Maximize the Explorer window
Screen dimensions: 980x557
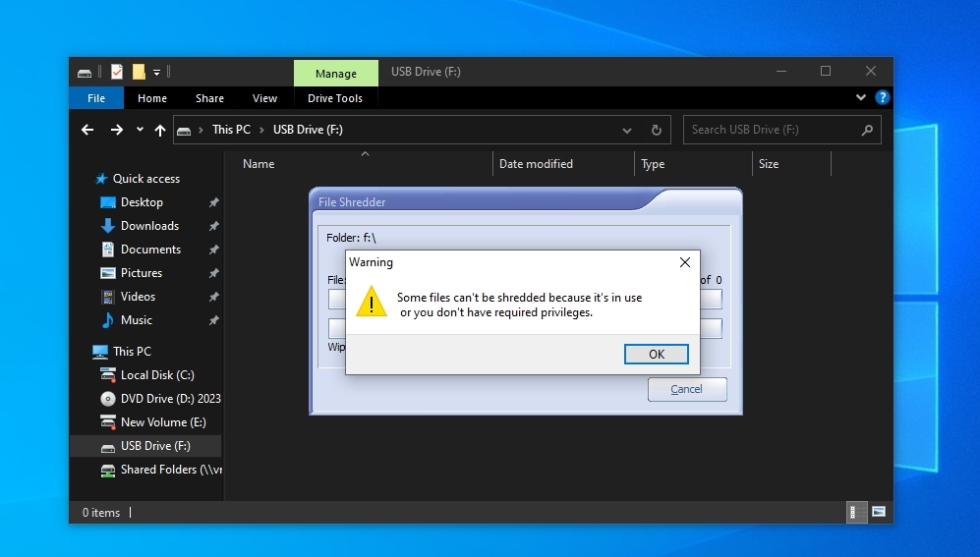click(x=826, y=71)
